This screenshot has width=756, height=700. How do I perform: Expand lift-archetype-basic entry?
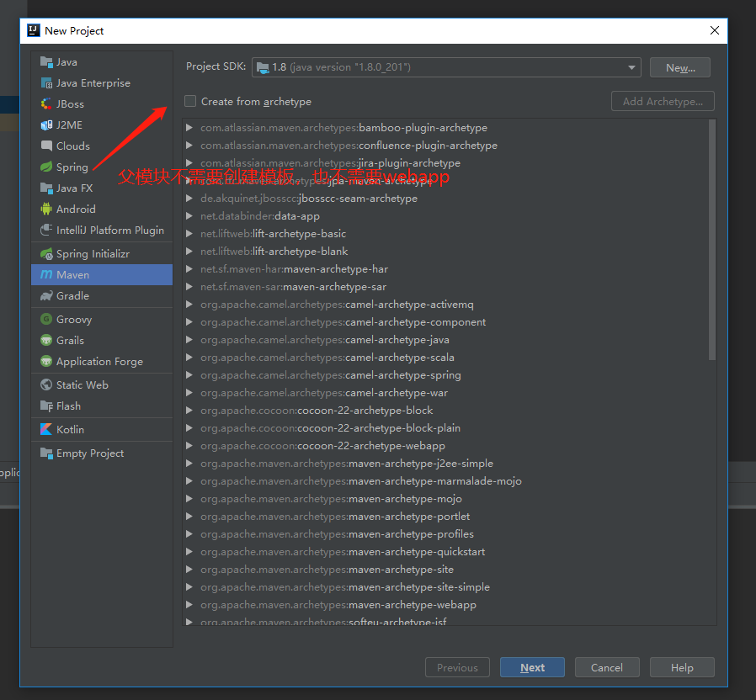pyautogui.click(x=189, y=234)
